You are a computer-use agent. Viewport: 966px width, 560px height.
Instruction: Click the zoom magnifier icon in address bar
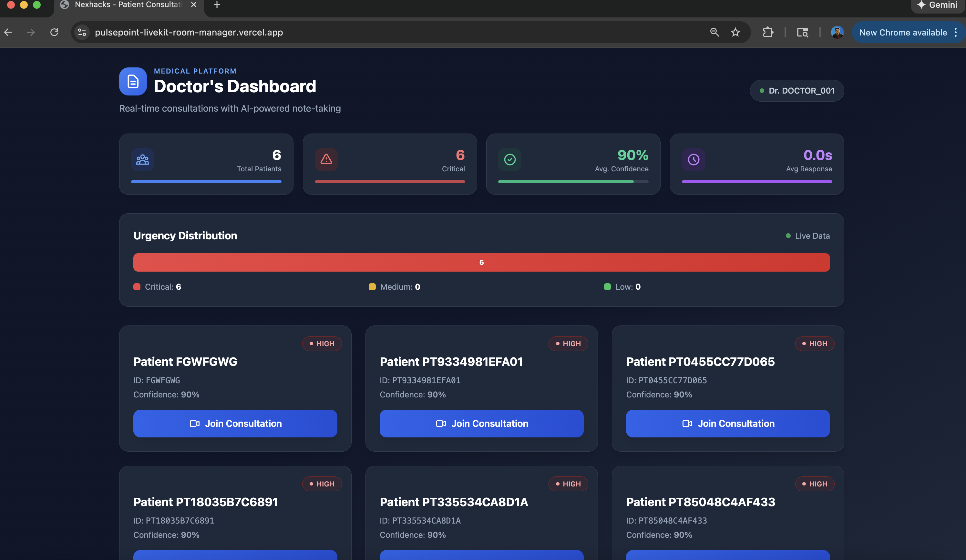tap(714, 32)
